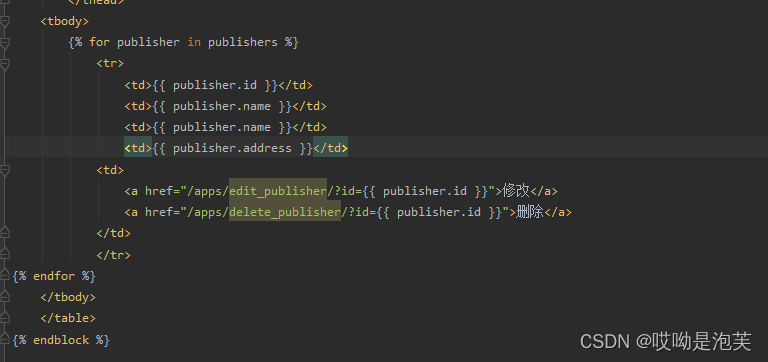This screenshot has height=362, width=768.
Task: Place the cursor on the <tbody> opening tag
Action: pyautogui.click(x=65, y=22)
